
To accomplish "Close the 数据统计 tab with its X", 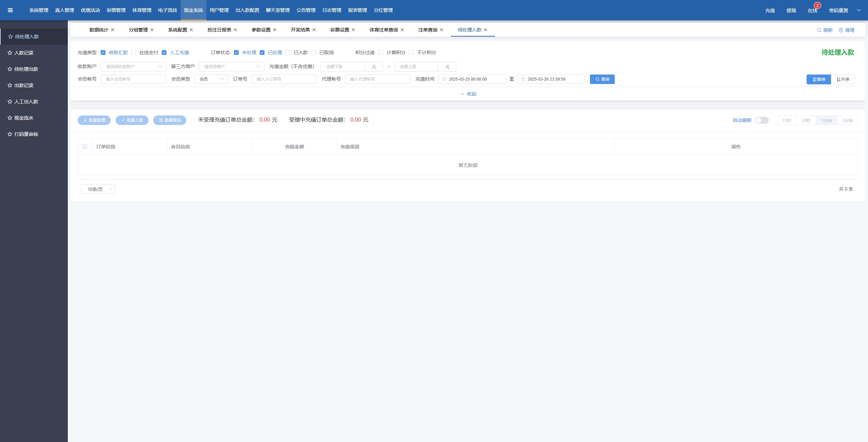I will coord(113,30).
